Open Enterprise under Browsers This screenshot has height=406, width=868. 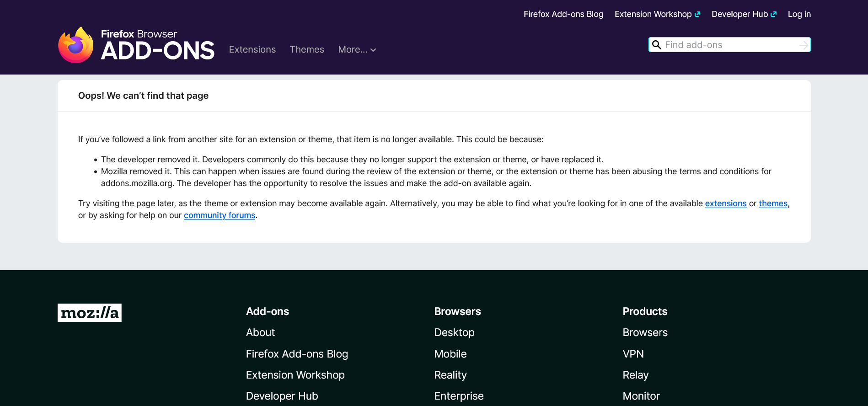(x=459, y=396)
